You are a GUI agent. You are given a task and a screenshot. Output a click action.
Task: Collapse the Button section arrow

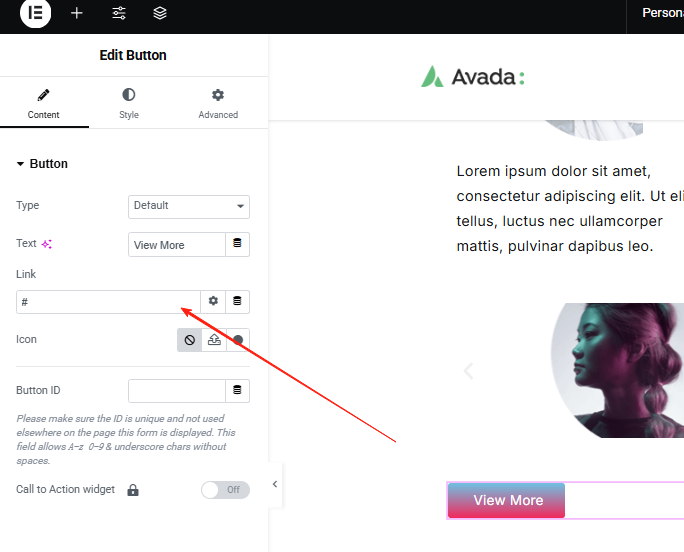click(x=20, y=164)
